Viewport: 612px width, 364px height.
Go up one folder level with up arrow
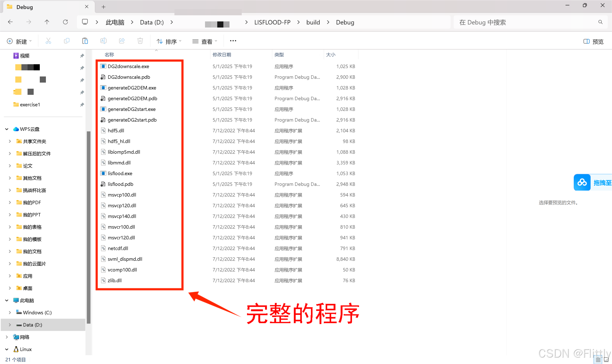[47, 22]
